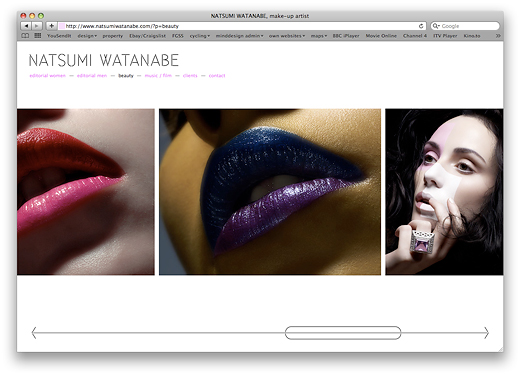
Task: Expand the cycling bookmarks folder
Action: click(200, 36)
